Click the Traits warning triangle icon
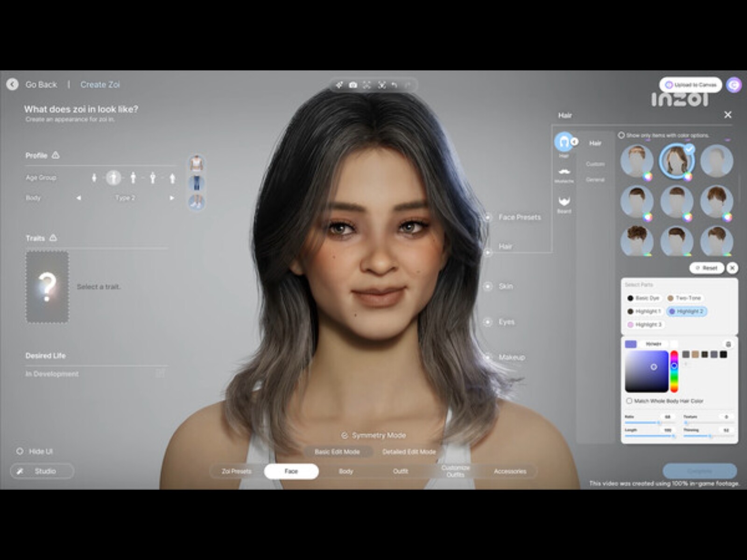747x560 pixels. click(53, 238)
